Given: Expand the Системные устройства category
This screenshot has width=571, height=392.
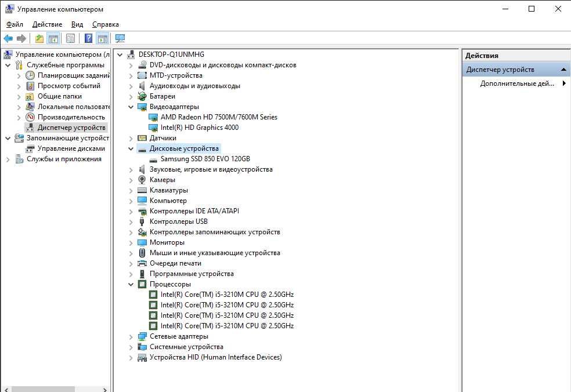Looking at the screenshot, I should click(131, 347).
